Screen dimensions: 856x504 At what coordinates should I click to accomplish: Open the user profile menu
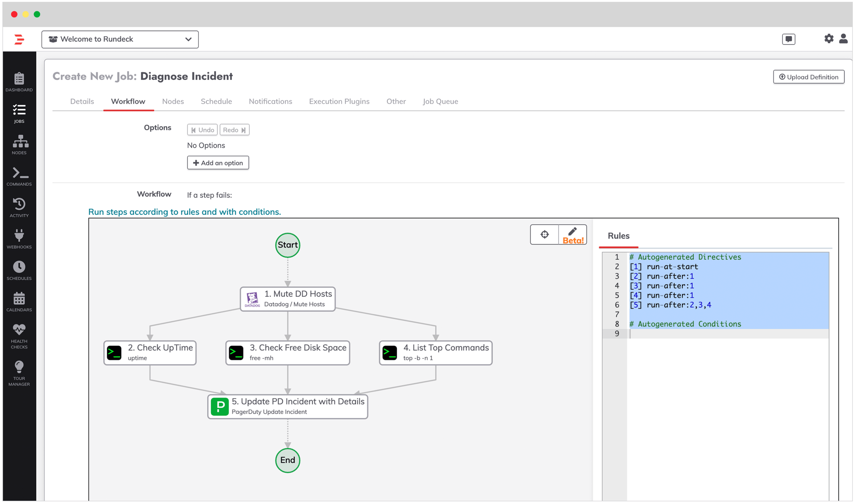[x=843, y=39]
